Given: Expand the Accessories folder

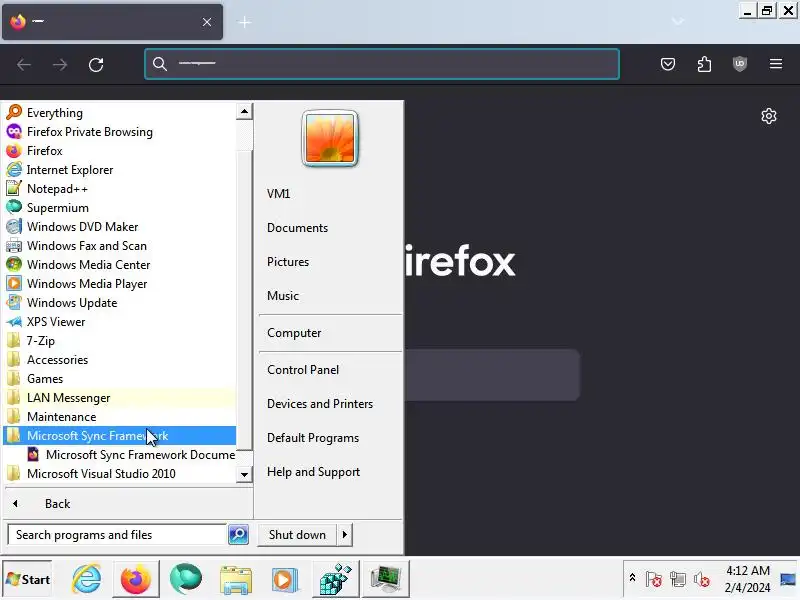Looking at the screenshot, I should point(120,360).
